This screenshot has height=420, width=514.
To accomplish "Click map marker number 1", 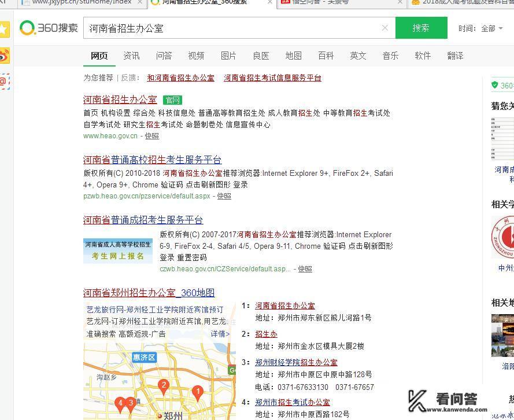I will (x=198, y=392).
